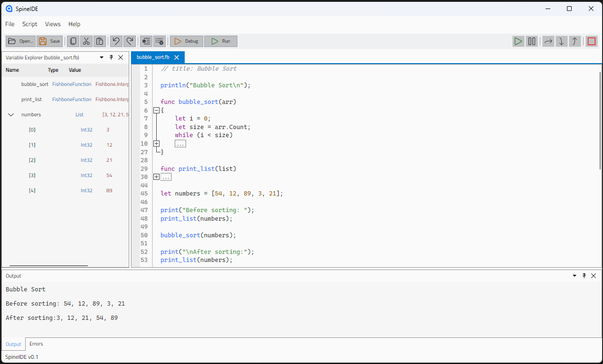Open the File menu

[x=10, y=24]
